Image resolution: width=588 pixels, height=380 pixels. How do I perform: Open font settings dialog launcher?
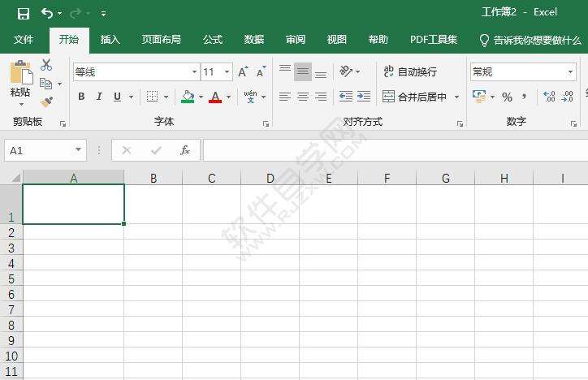point(266,124)
